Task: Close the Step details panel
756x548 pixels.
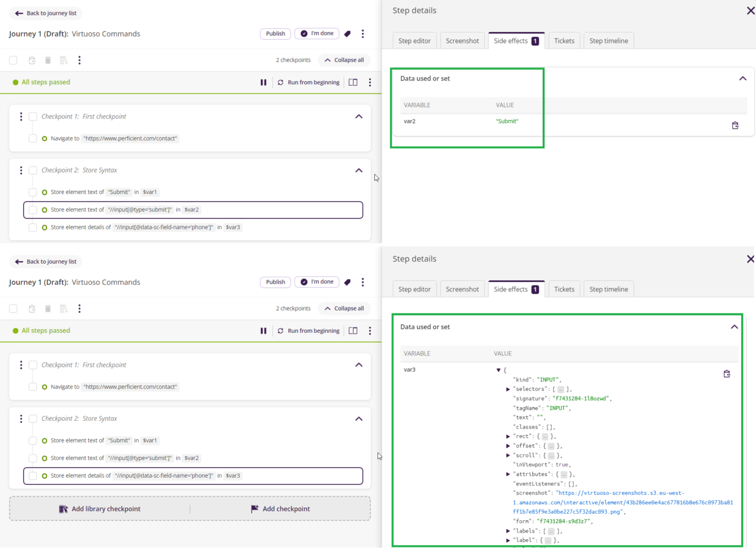Action: pyautogui.click(x=751, y=10)
